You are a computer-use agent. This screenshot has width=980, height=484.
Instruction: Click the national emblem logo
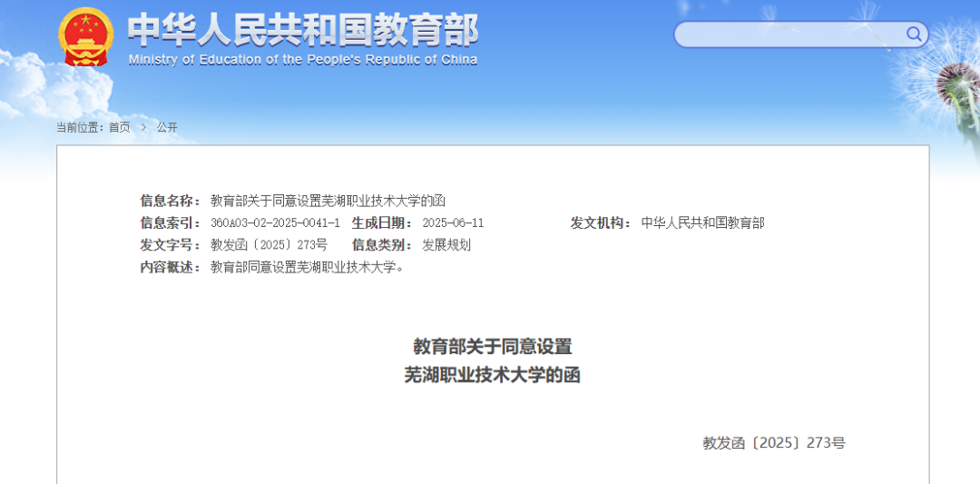86,36
